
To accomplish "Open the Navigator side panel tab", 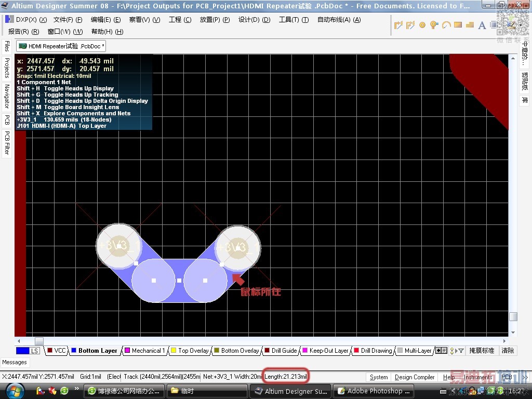I will [7, 96].
